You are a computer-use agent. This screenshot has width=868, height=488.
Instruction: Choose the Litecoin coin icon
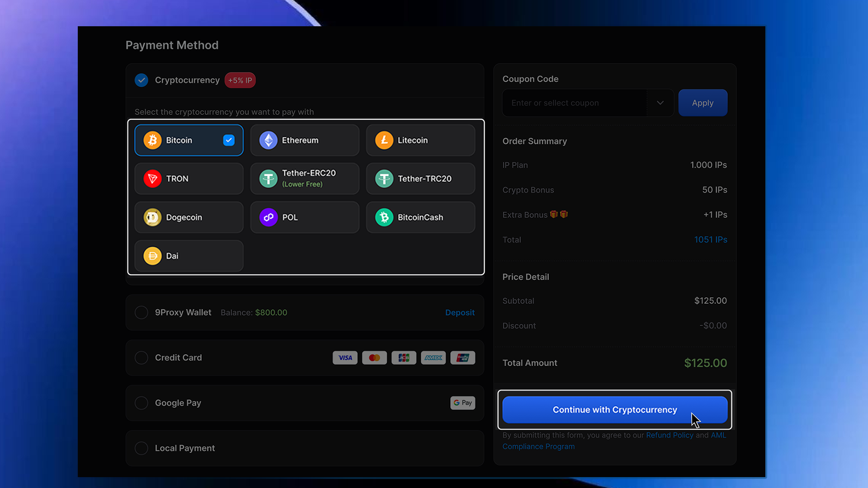[x=384, y=141]
